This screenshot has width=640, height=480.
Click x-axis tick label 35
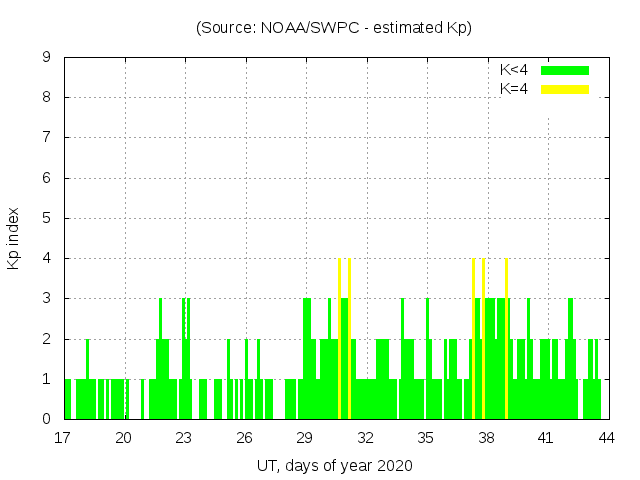[x=425, y=437]
